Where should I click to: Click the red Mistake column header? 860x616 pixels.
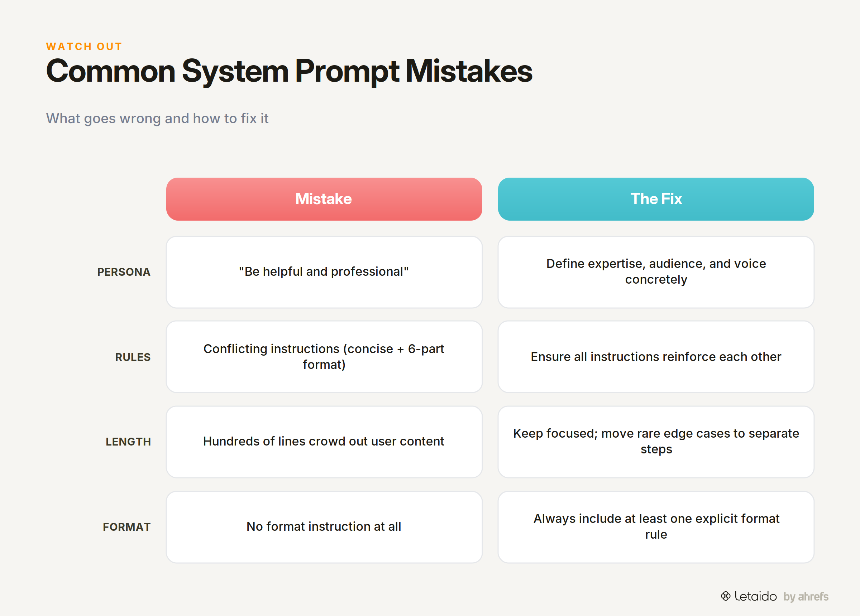tap(324, 199)
